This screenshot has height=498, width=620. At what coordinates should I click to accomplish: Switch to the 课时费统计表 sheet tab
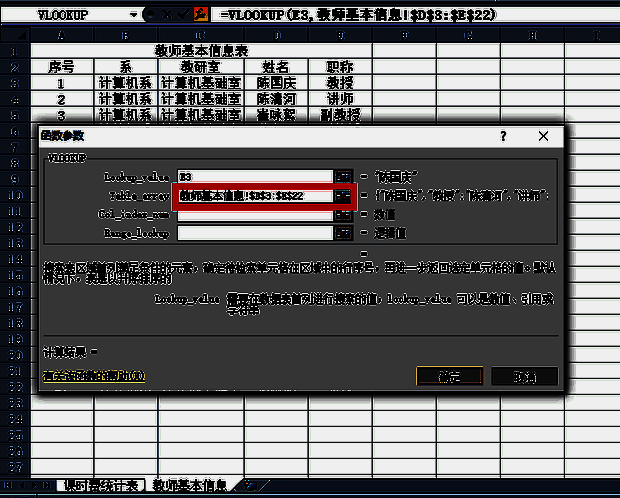pos(101,485)
